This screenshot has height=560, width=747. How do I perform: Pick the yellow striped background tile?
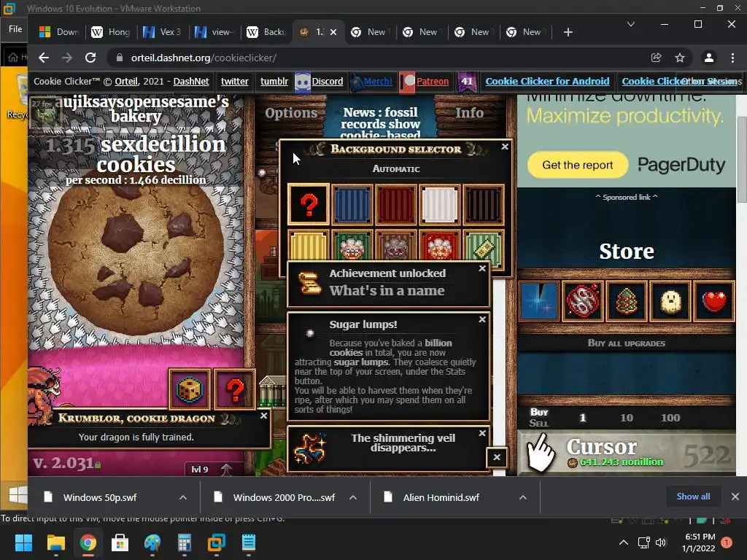point(309,246)
